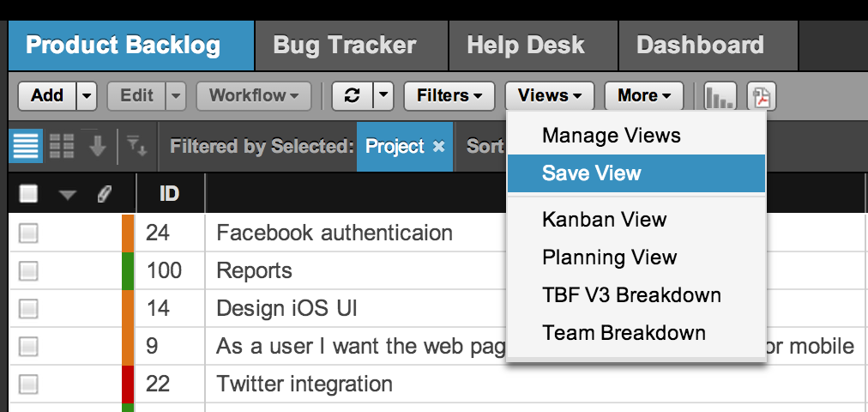Viewport: 868px width, 412px height.
Task: Tick the checkbox for Facebook authenticaion
Action: (x=28, y=233)
